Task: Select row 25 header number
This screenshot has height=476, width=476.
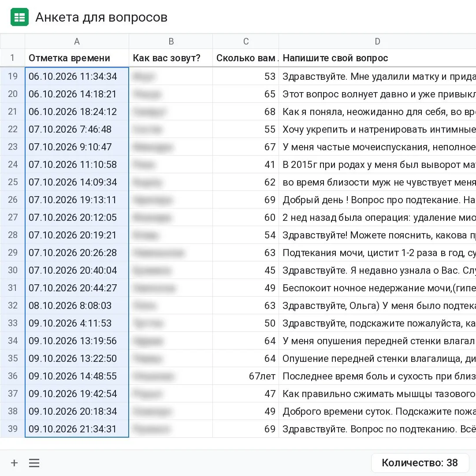Action: pyautogui.click(x=12, y=182)
